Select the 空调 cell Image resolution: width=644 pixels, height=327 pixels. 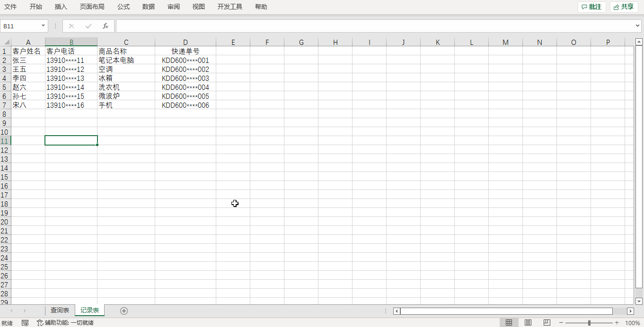coord(126,69)
